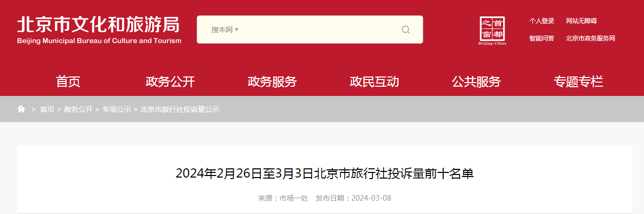The height and width of the screenshot is (214, 644).
Task: Click the home icon in breadcrumb
Action: [x=22, y=109]
